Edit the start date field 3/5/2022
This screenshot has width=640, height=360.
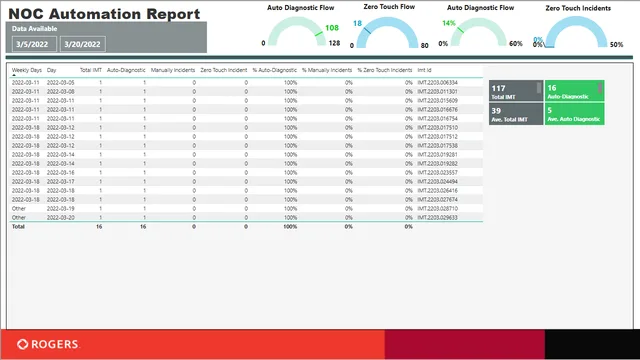coord(34,44)
